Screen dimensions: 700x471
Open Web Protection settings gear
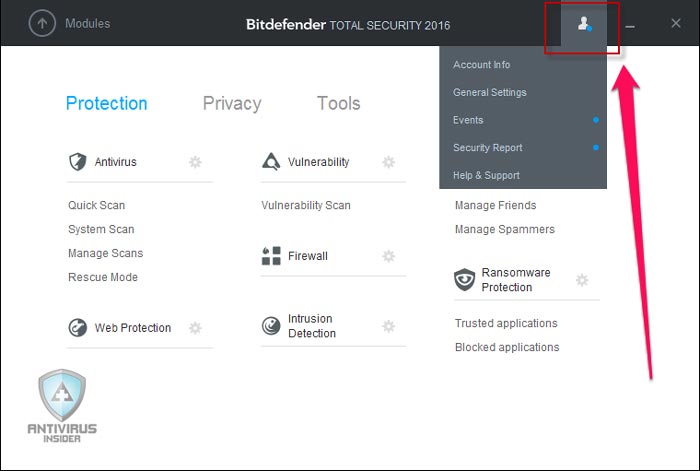pos(195,328)
